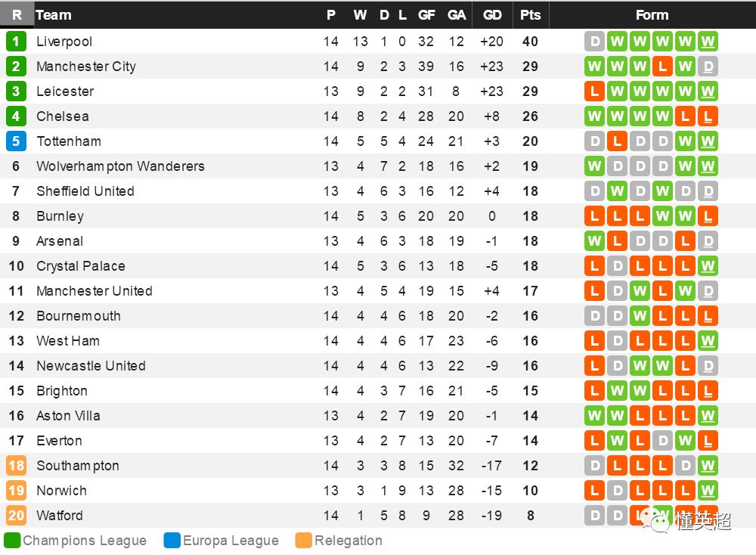Viewport: 756px width, 555px height.
Task: Click Liverpool's rank 1 green badge
Action: 16,42
